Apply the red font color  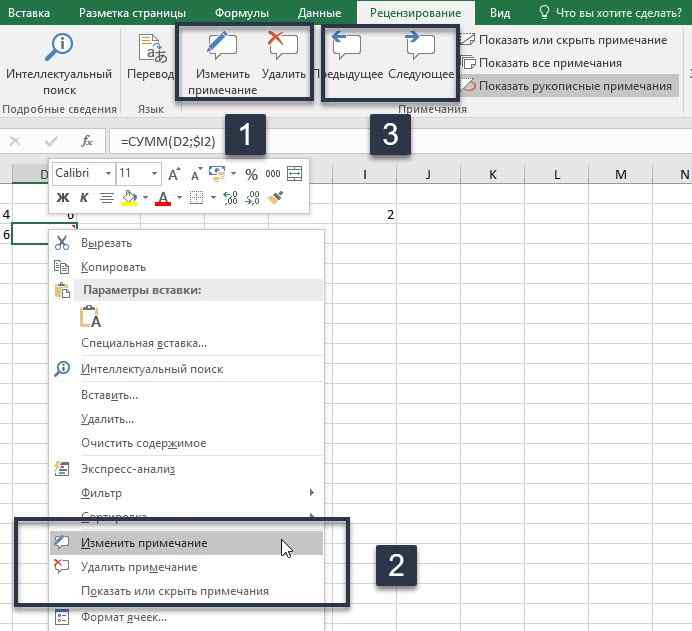(x=163, y=198)
